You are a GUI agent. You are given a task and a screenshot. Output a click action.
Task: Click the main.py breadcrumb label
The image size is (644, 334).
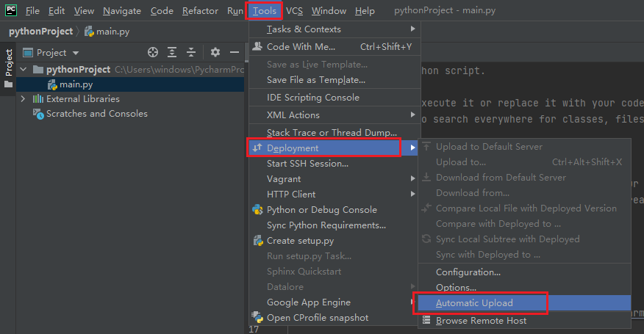113,32
